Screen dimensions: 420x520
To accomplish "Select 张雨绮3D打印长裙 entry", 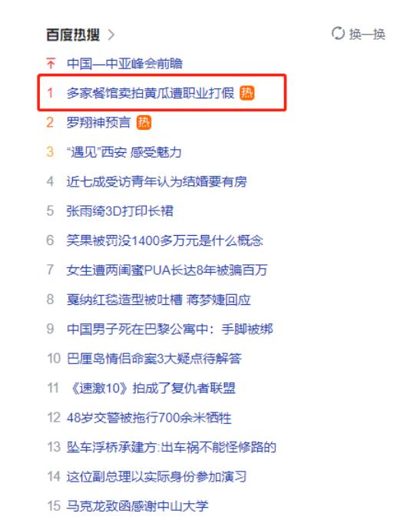I will tap(120, 211).
